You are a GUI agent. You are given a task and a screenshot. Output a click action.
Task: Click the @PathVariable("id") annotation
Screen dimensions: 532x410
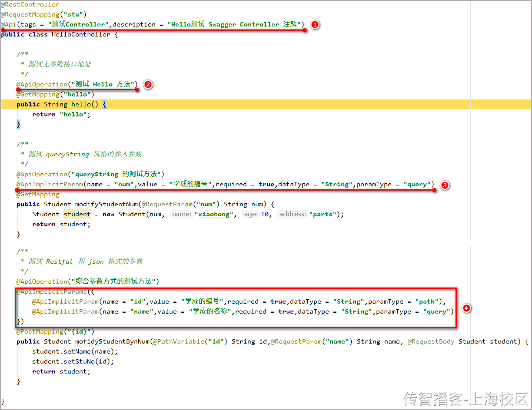[x=190, y=341]
